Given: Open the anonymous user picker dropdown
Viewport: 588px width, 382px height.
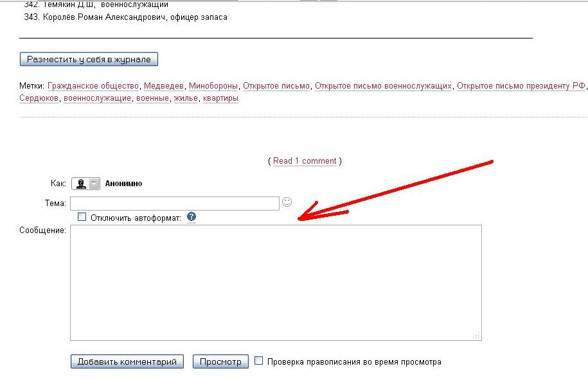Looking at the screenshot, I should (94, 184).
